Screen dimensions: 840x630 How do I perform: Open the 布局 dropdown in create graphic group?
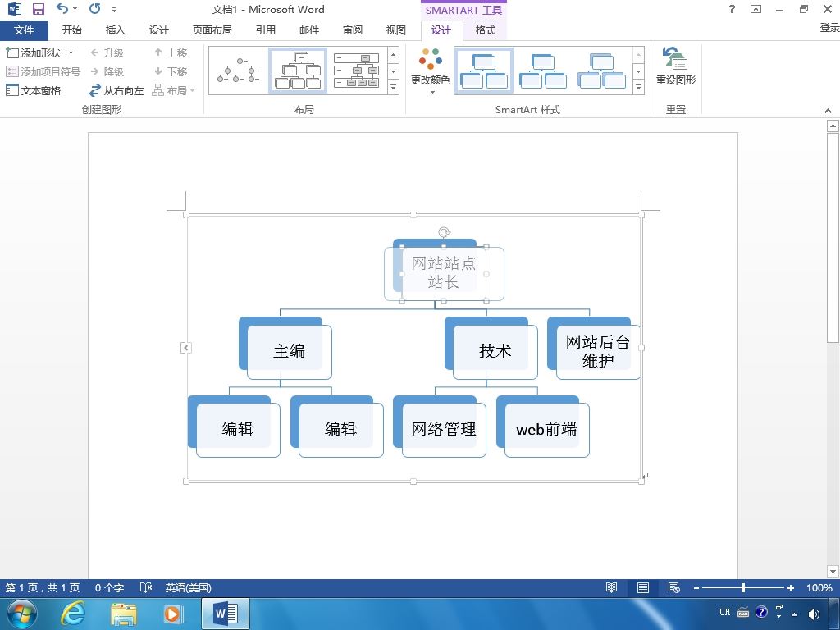point(173,90)
